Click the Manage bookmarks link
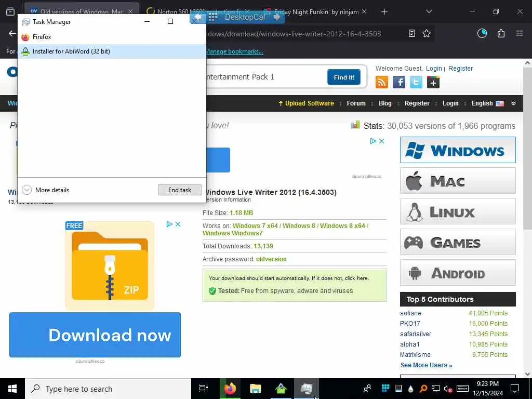This screenshot has width=532, height=399. point(234,51)
